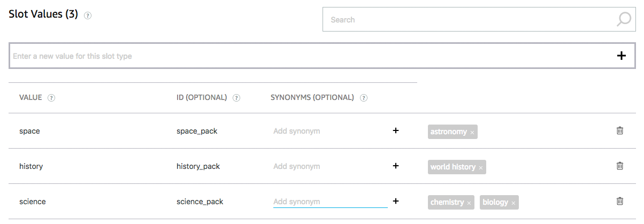Click plus to add new slot value
The width and height of the screenshot is (644, 224).
[622, 56]
